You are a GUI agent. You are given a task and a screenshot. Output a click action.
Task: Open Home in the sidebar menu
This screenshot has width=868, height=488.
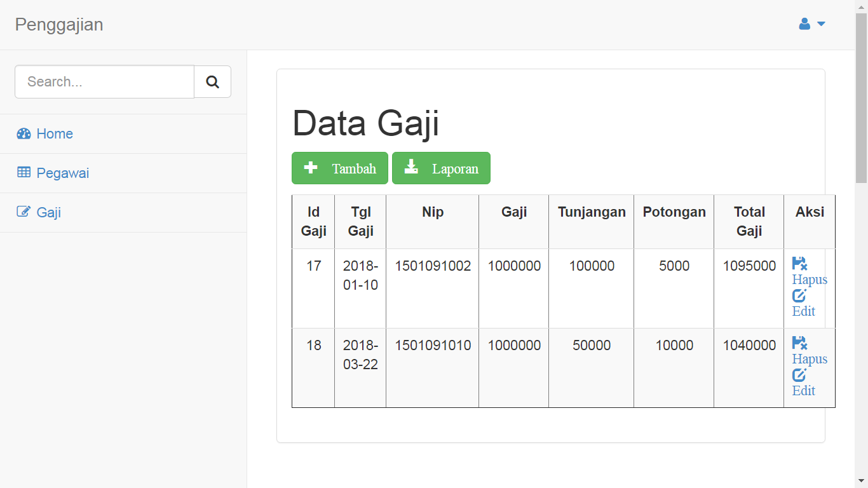[x=55, y=133]
